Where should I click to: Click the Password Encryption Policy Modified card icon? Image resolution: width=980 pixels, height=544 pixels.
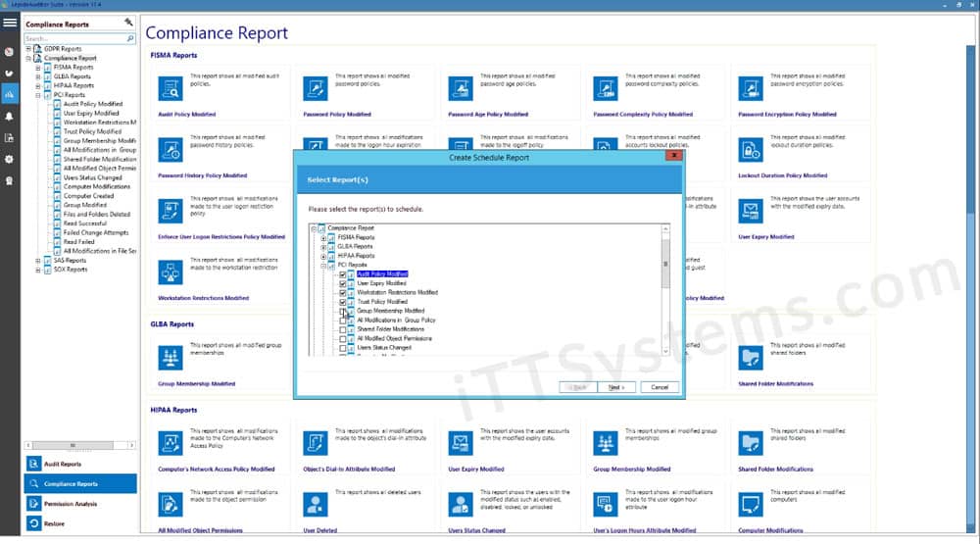[750, 89]
